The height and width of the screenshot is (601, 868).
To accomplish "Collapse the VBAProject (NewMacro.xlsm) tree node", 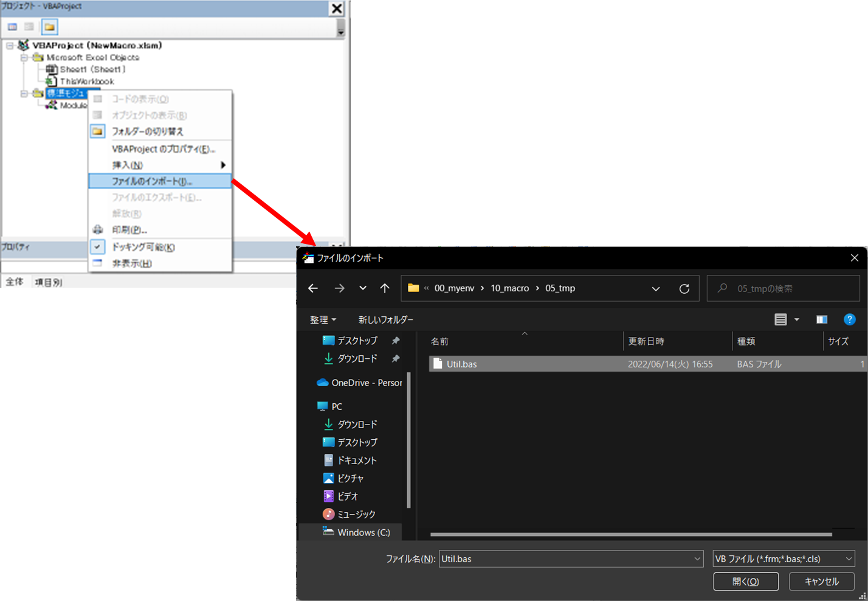I will pyautogui.click(x=10, y=46).
